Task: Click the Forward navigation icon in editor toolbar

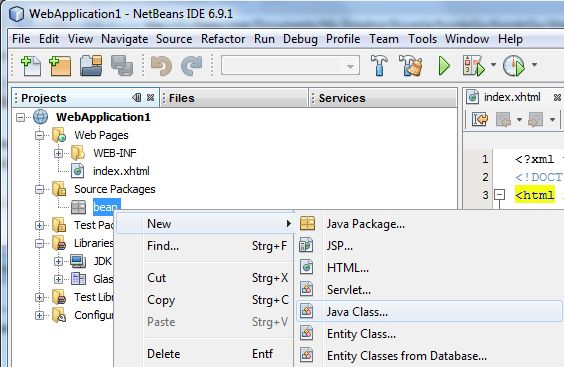Action: pyautogui.click(x=536, y=119)
